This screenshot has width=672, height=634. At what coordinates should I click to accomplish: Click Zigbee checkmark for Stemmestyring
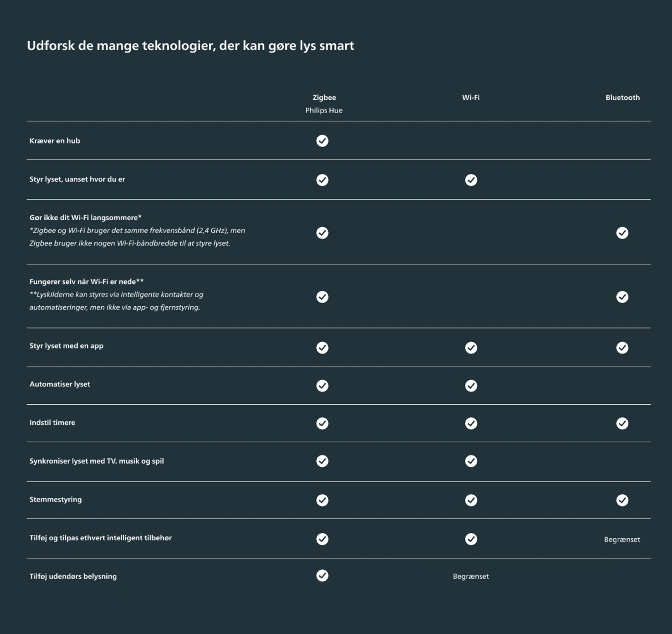322,500
